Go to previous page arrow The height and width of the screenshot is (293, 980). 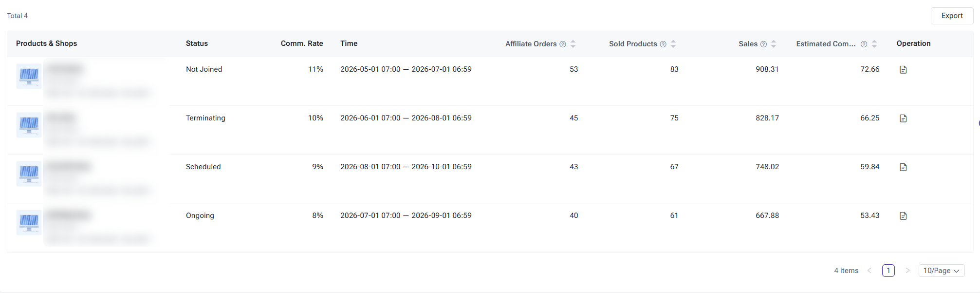tap(869, 271)
